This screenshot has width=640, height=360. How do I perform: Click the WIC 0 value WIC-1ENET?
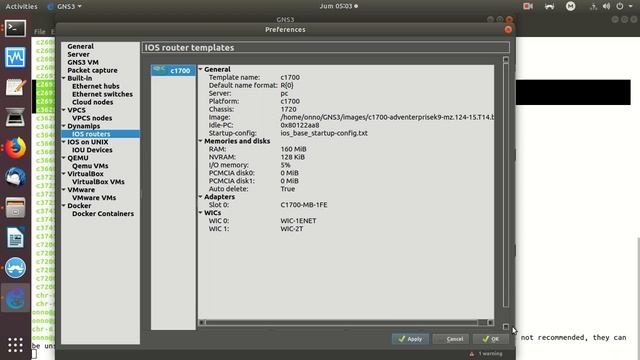tap(298, 221)
